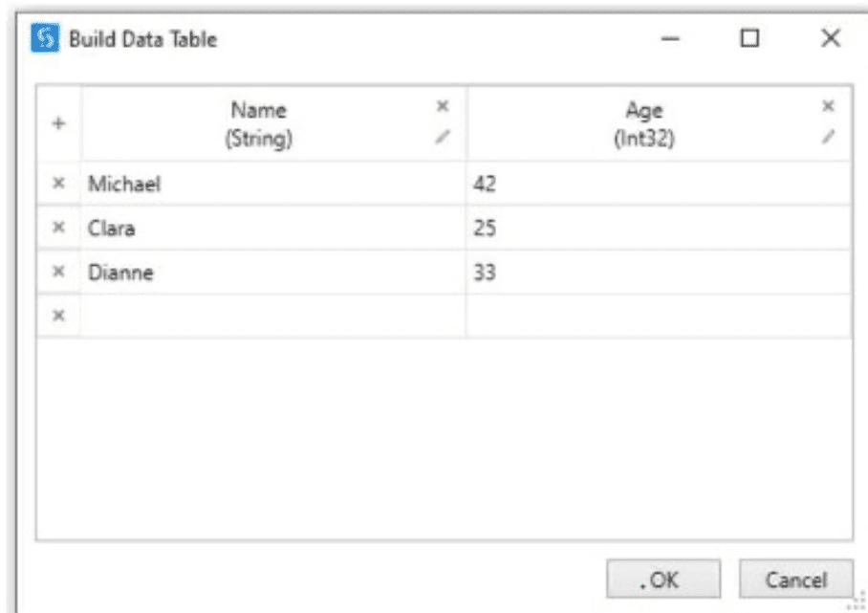Viewport: 868px width, 613px height.
Task: Select the age cell containing 42
Action: click(x=659, y=184)
